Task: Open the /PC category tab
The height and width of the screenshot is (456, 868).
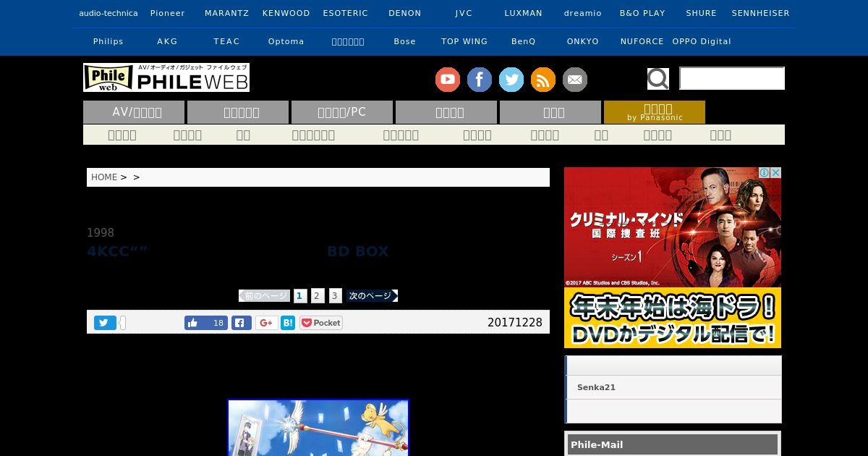Action: tap(342, 112)
